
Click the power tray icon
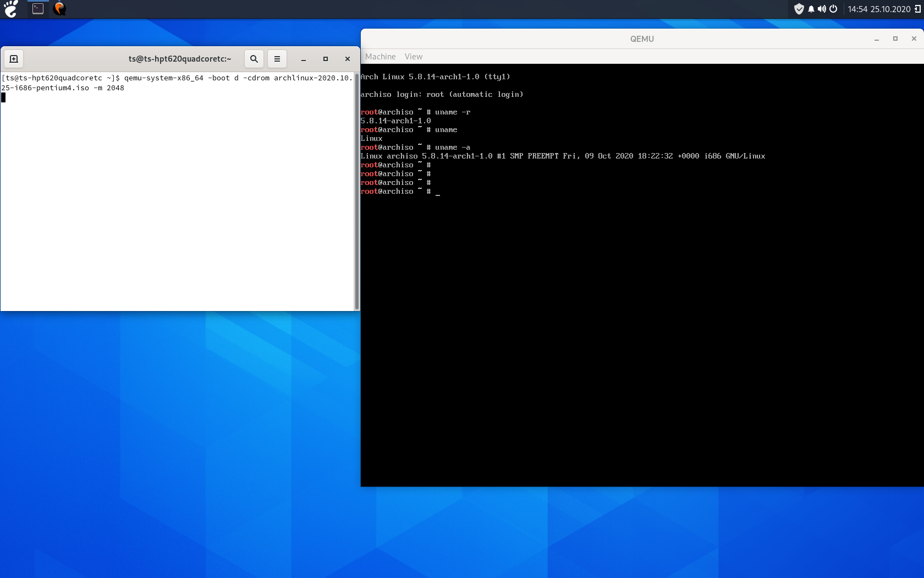[x=833, y=9]
